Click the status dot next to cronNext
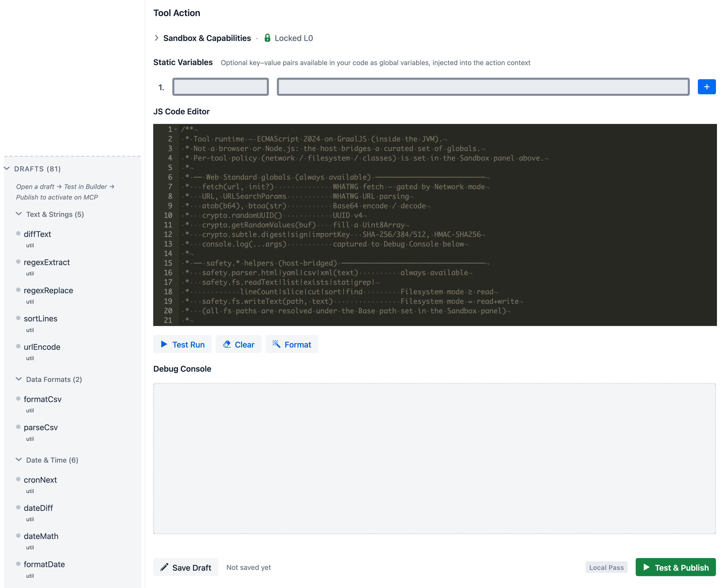Screen dimensions: 724x588 coord(18,479)
